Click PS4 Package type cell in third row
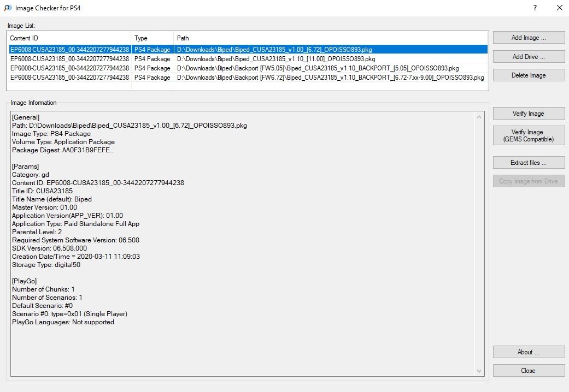The image size is (569, 392). 152,68
